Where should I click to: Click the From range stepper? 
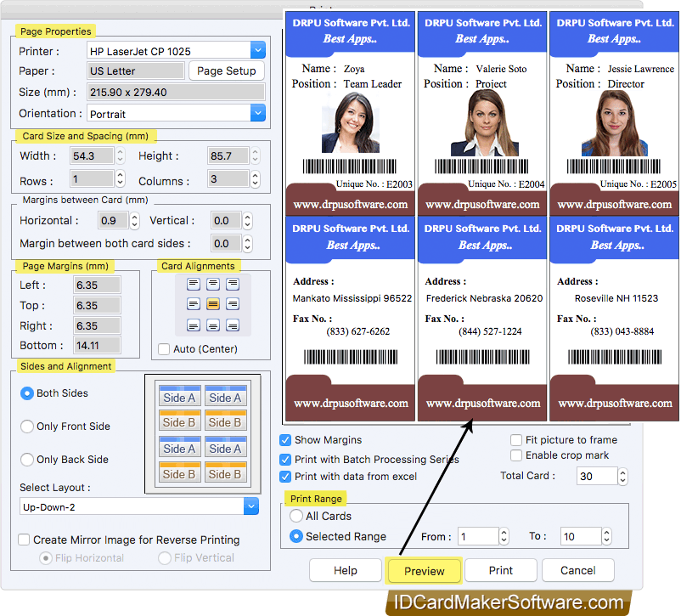pyautogui.click(x=504, y=536)
